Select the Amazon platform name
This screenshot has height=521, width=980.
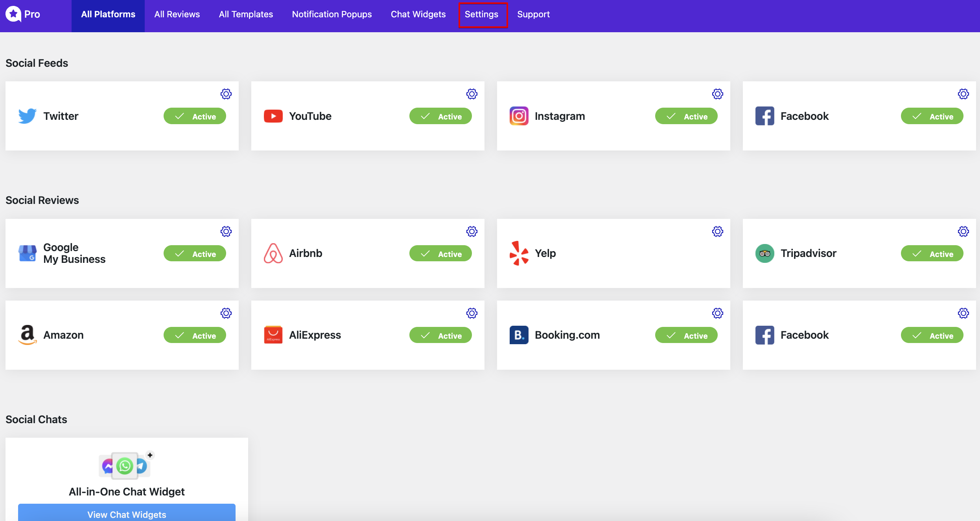coord(63,335)
